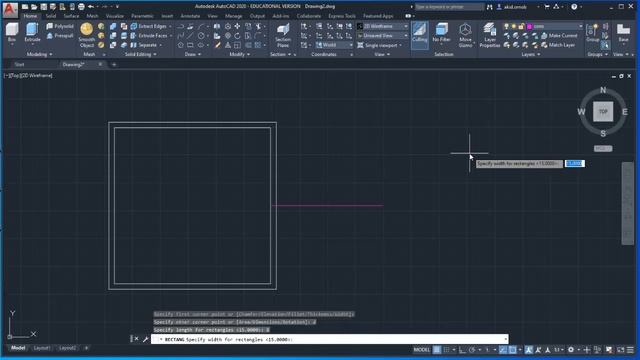Viewport: 640px width, 360px height.
Task: Toggle layer on/off lightbulb icon in layer bar
Action: (x=507, y=26)
